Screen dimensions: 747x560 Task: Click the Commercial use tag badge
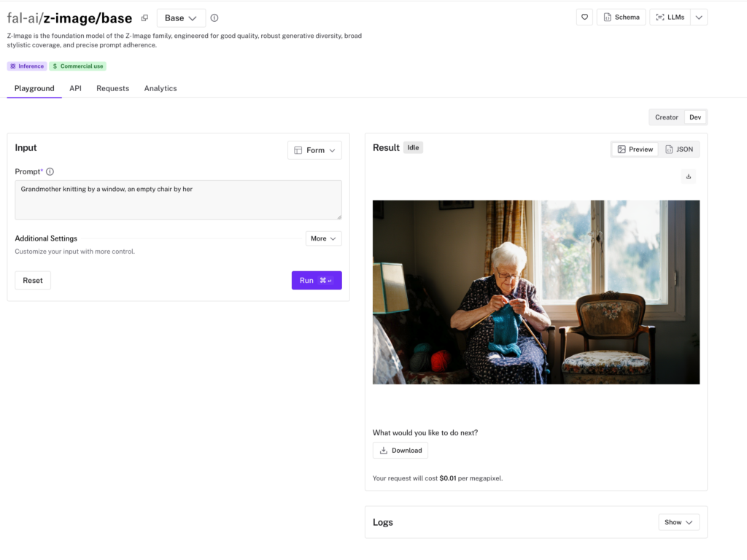[x=78, y=66]
